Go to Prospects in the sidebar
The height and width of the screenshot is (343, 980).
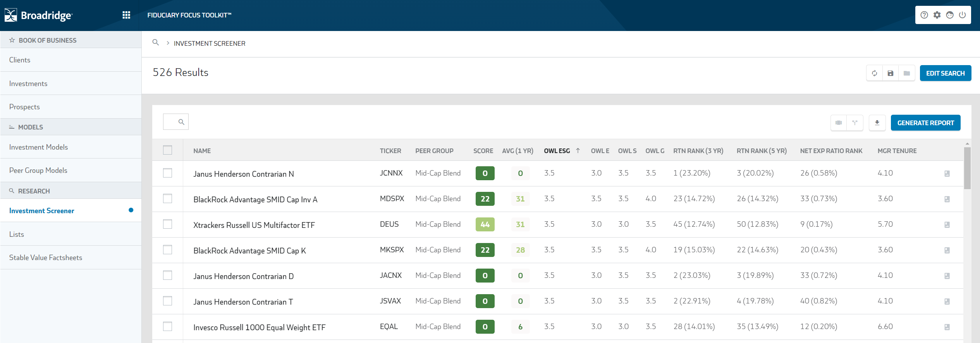[x=71, y=107]
